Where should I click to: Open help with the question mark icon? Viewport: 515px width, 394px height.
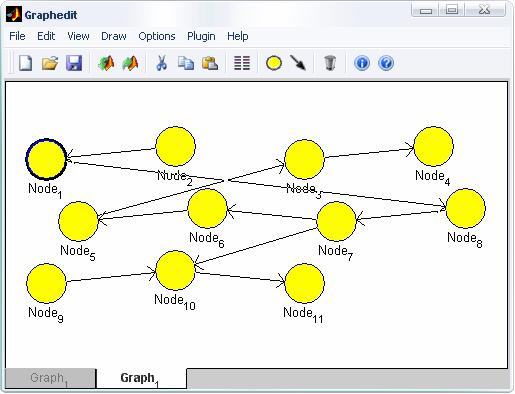(x=386, y=63)
